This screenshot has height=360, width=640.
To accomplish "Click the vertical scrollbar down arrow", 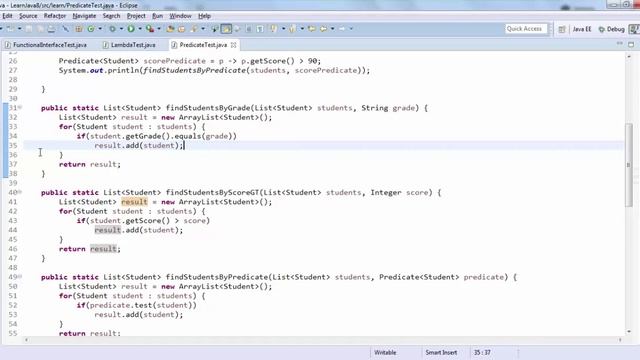I will click(x=629, y=332).
